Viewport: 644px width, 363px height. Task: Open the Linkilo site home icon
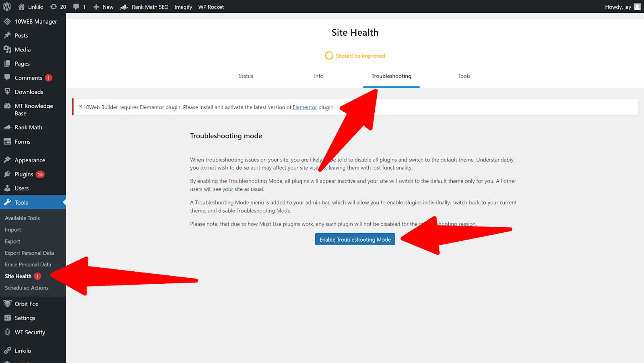point(21,7)
